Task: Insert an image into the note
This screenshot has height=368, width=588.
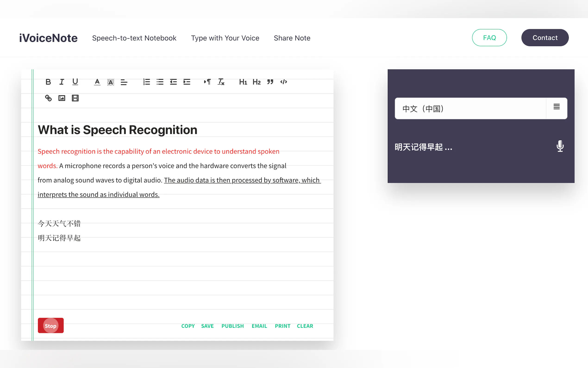Action: [62, 98]
